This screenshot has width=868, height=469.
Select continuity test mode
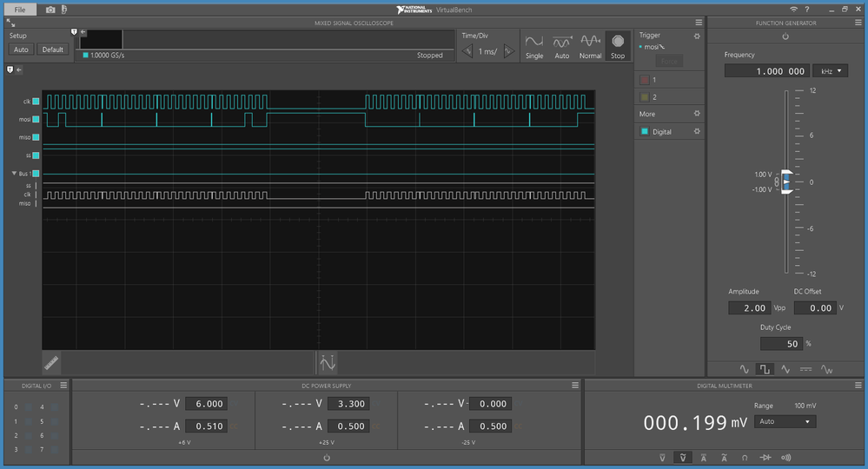click(786, 458)
